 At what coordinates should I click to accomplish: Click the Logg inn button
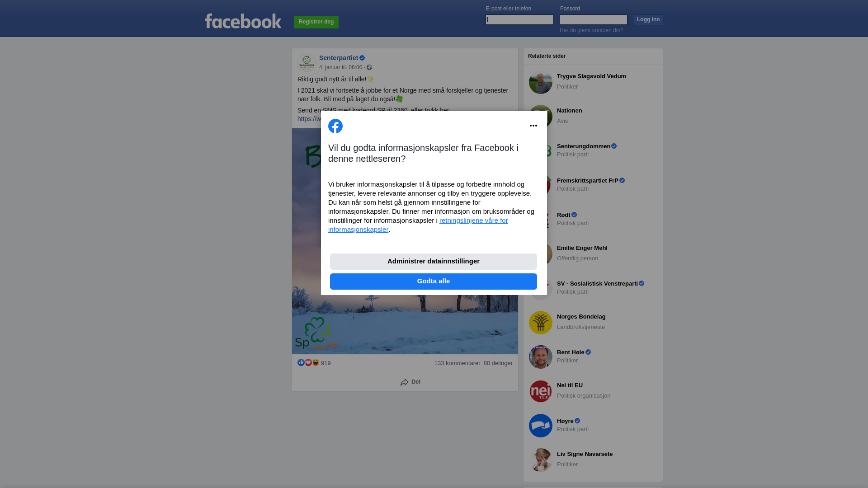pos(648,20)
